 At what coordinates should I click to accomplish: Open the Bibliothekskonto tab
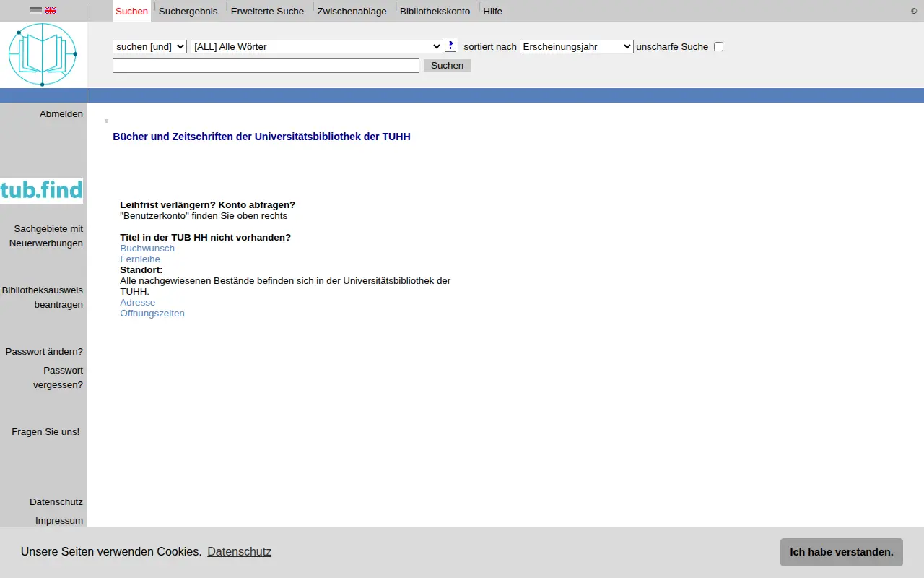[x=435, y=11]
